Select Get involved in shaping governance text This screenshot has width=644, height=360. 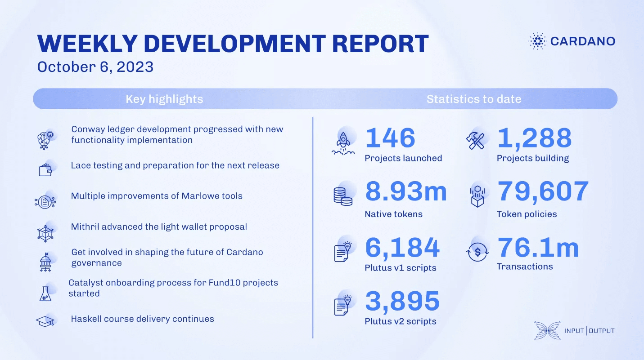pos(167,257)
